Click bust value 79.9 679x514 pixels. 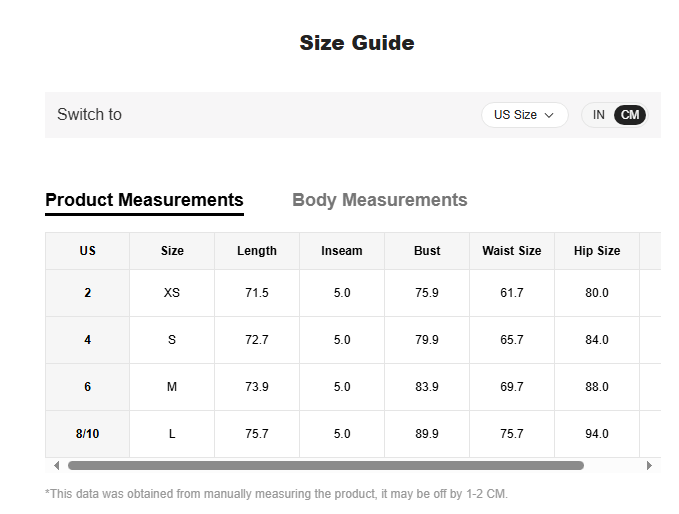427,340
